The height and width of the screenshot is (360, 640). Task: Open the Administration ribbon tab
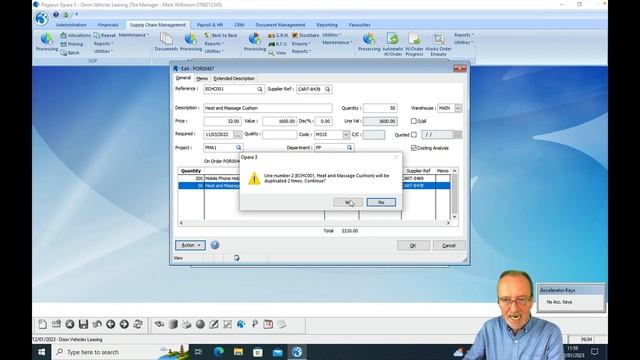pyautogui.click(x=71, y=25)
